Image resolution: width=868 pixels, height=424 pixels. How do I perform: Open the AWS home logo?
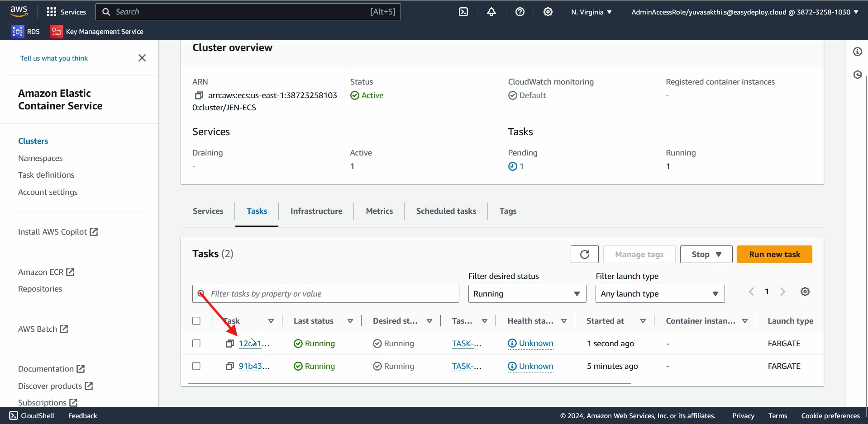(x=19, y=12)
